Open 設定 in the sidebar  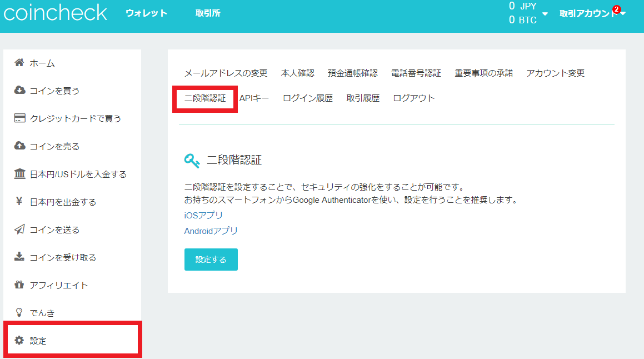pyautogui.click(x=38, y=341)
